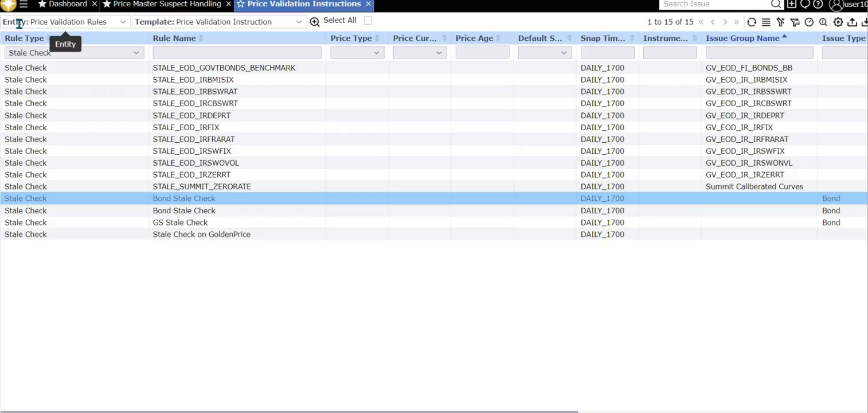Screen dimensions: 868x413
Task: Sort by Price Age column arrows
Action: pyautogui.click(x=498, y=38)
